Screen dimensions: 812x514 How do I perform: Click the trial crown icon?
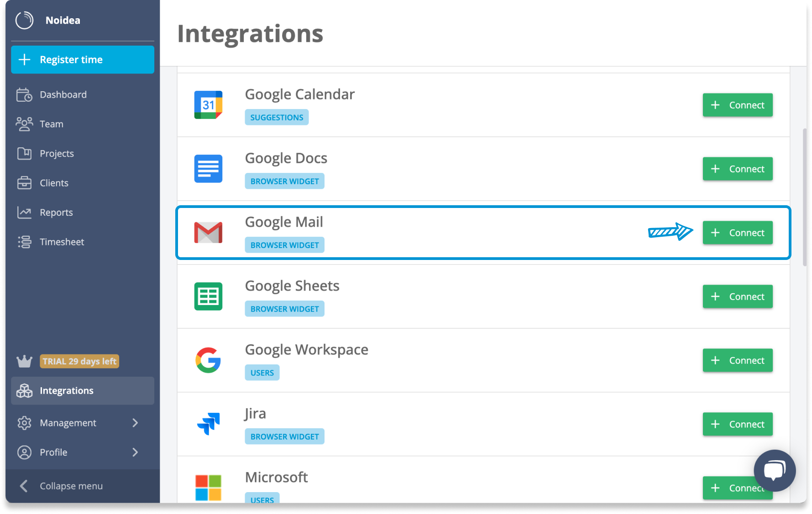pos(24,361)
